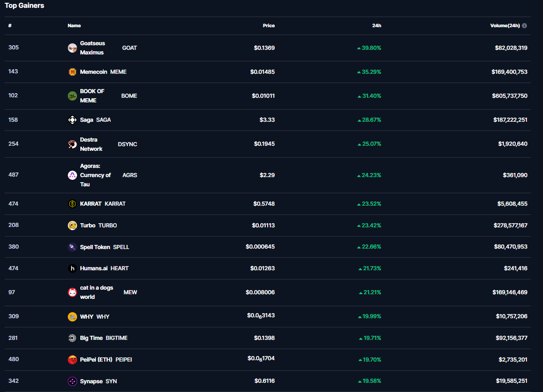543x392 pixels.
Task: Click the $0.000645 Spell Token price
Action: point(260,247)
